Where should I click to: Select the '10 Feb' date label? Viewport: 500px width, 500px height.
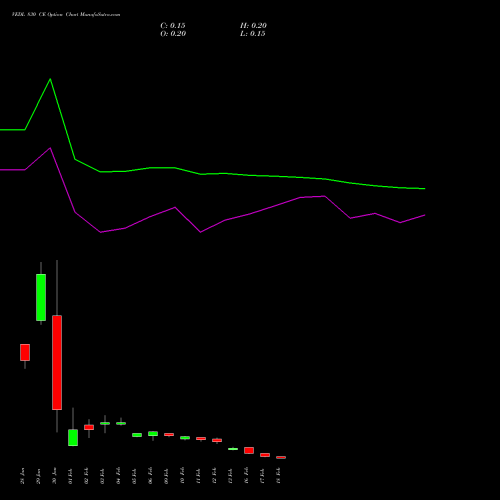click(182, 476)
